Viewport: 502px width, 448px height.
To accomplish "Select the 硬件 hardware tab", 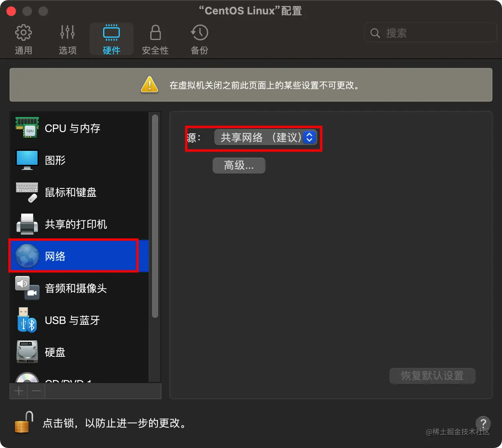I will 112,40.
